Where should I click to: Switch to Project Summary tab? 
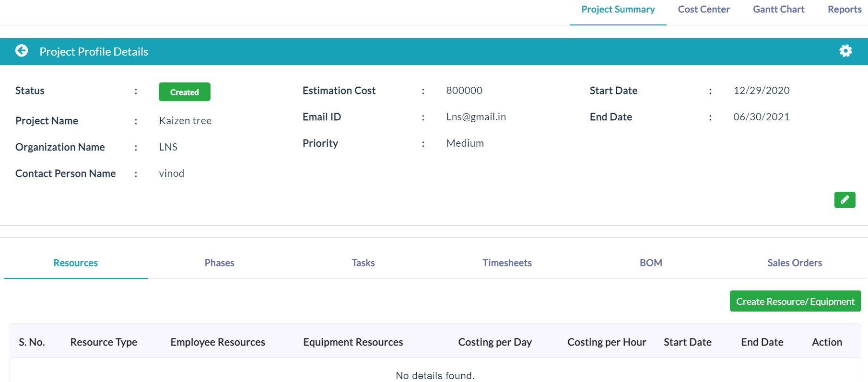pos(618,10)
